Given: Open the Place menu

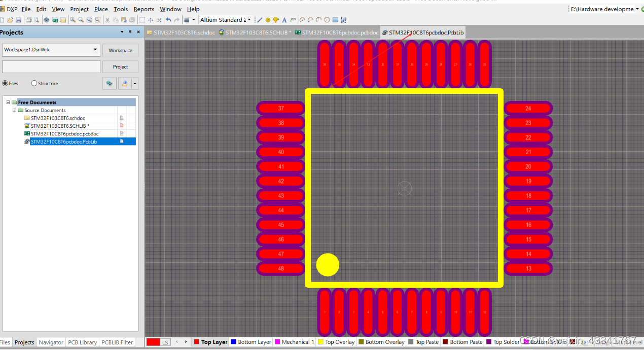Looking at the screenshot, I should tap(101, 9).
